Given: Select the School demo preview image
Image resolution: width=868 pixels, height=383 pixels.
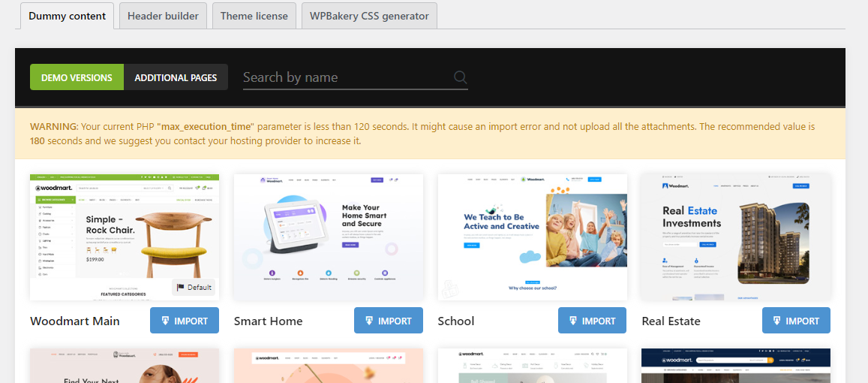Looking at the screenshot, I should (533, 237).
